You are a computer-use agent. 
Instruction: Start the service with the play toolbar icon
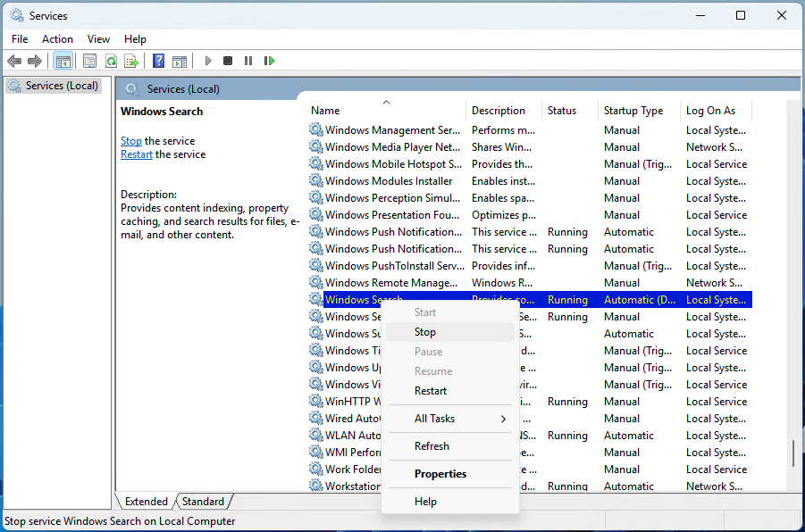coord(207,60)
